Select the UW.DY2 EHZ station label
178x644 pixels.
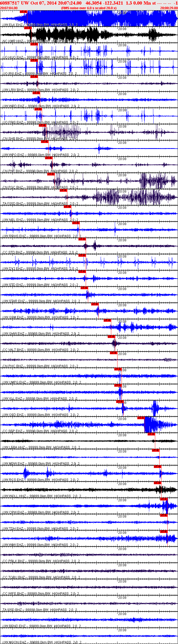pyautogui.click(x=13, y=268)
